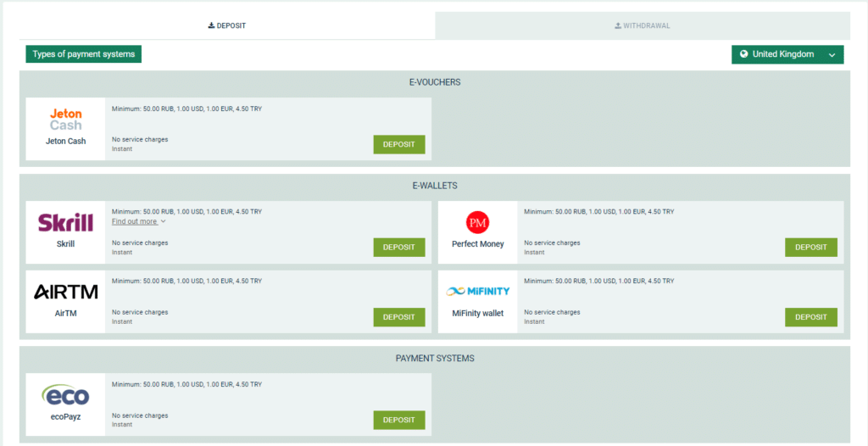Click the AirTM name label
The image size is (868, 446).
(66, 313)
